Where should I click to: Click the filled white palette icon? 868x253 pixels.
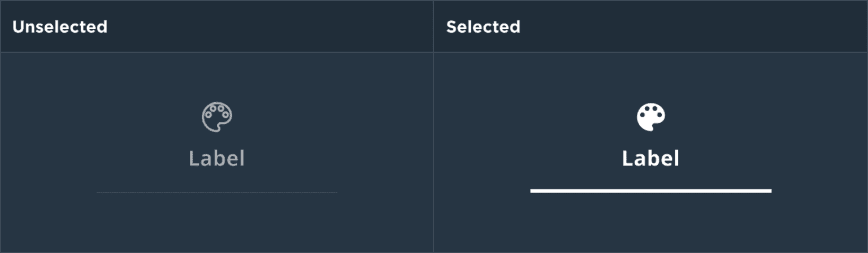tap(651, 117)
